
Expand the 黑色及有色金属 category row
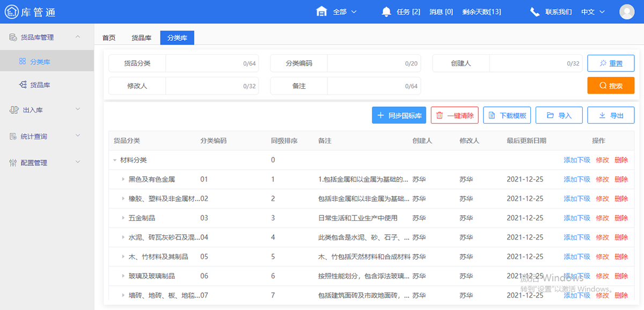[122, 179]
